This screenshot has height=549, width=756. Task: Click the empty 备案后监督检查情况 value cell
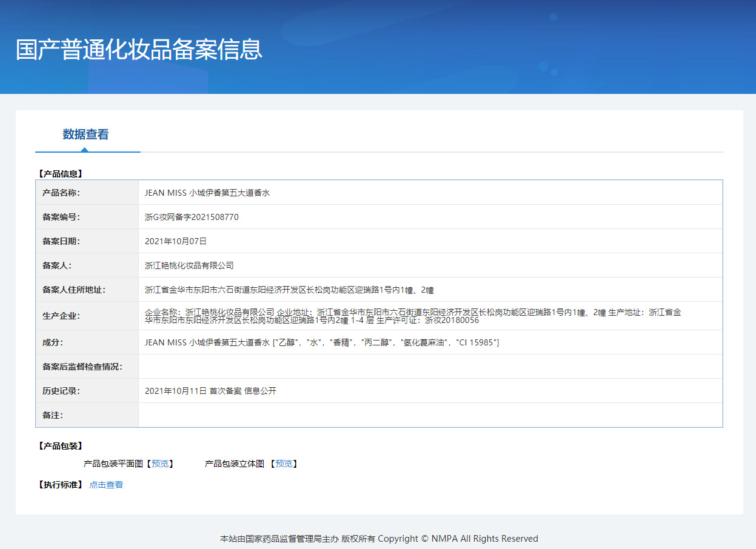430,367
